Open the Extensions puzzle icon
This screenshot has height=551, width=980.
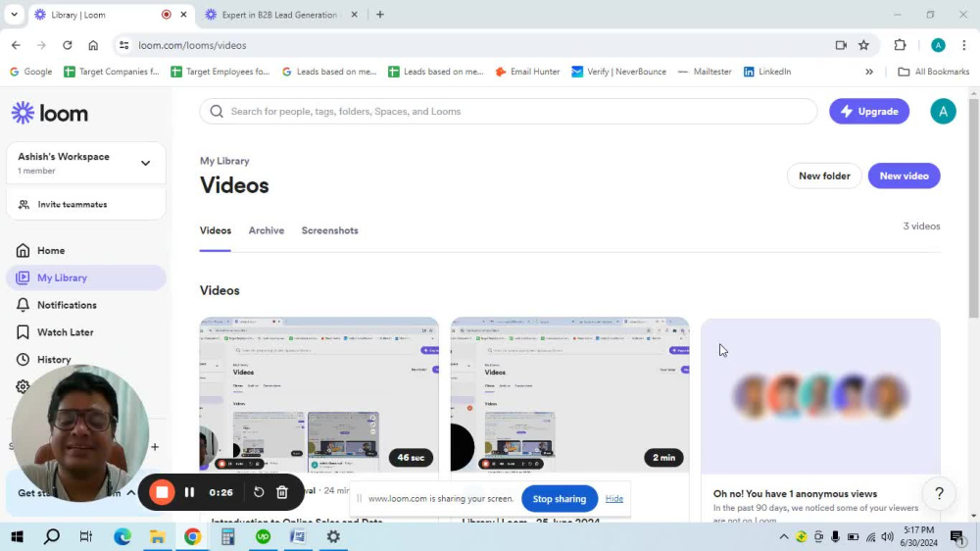click(900, 45)
